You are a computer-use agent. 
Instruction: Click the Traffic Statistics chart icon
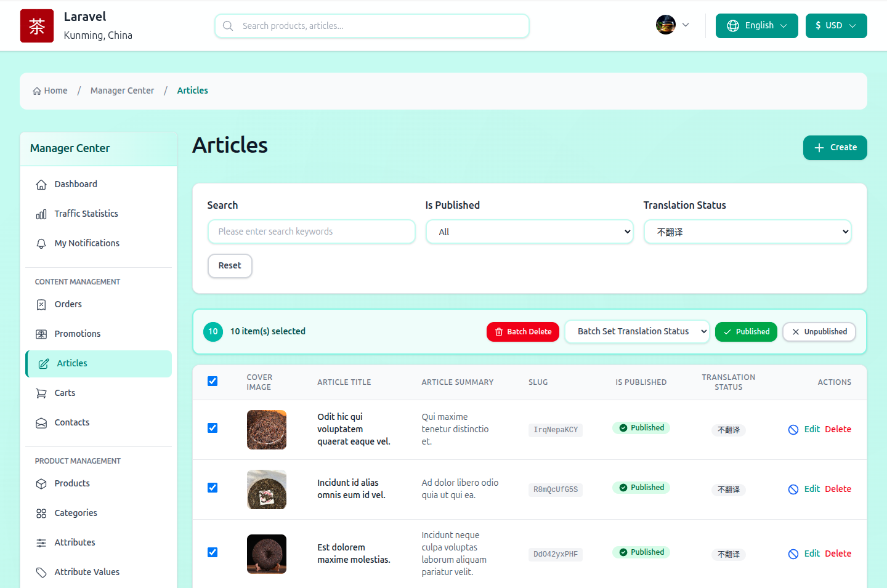41,214
